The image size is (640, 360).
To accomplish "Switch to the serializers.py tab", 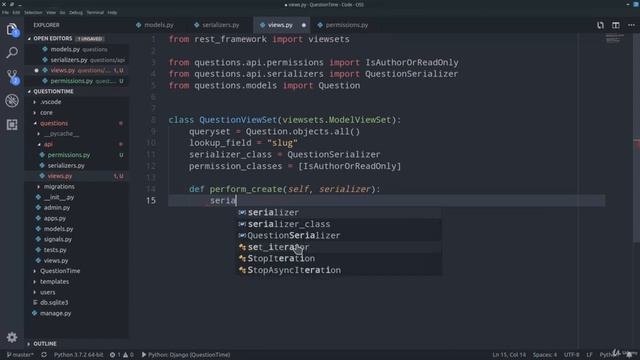I will point(217,25).
